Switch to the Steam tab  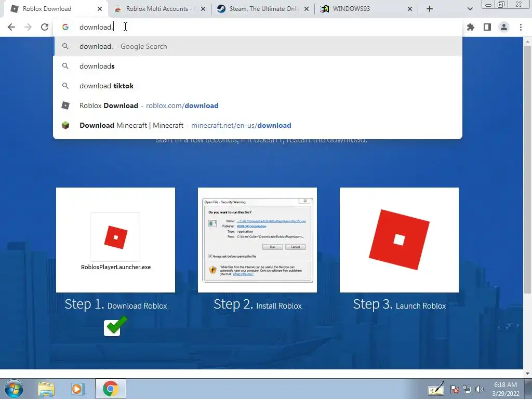coord(263,9)
